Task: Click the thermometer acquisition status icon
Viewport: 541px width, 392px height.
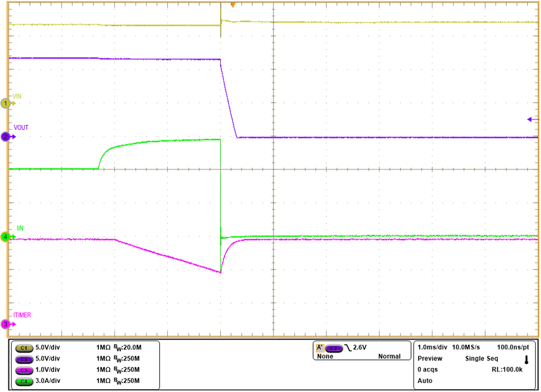Action: click(527, 359)
